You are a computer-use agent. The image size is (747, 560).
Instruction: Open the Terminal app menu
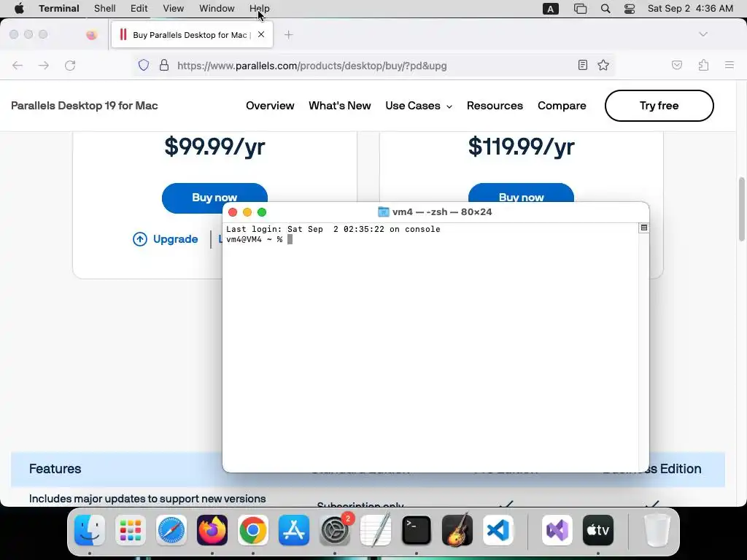pyautogui.click(x=59, y=9)
